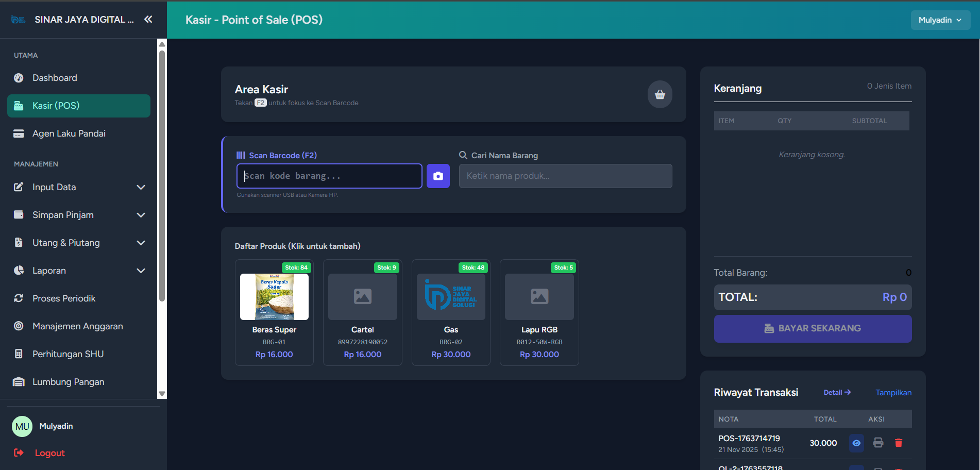Open the Riwayat Transaksi Detail link
Screen dimensions: 980x470
point(837,393)
